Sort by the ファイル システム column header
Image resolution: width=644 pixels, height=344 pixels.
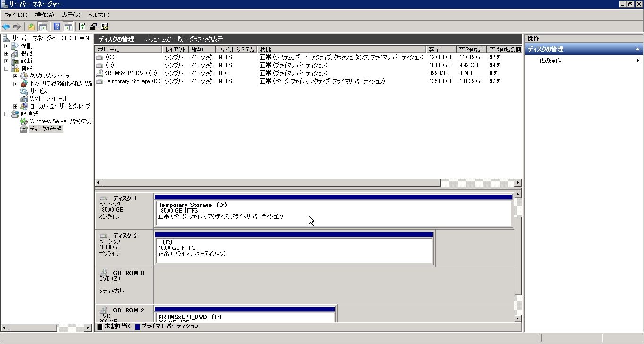[237, 50]
